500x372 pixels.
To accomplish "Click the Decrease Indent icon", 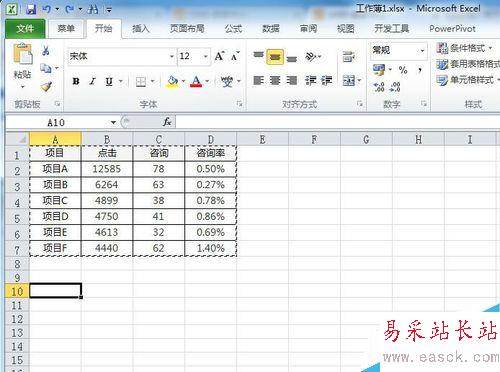I will pos(311,81).
